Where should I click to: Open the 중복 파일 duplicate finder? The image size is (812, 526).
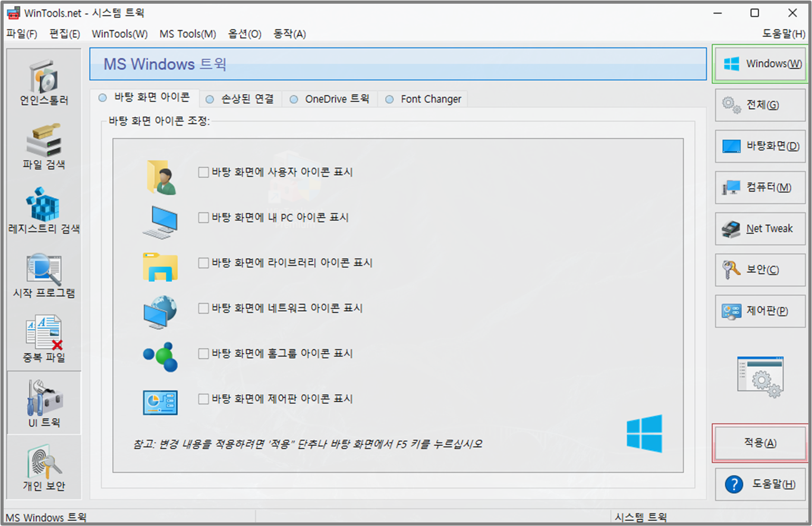[44, 339]
